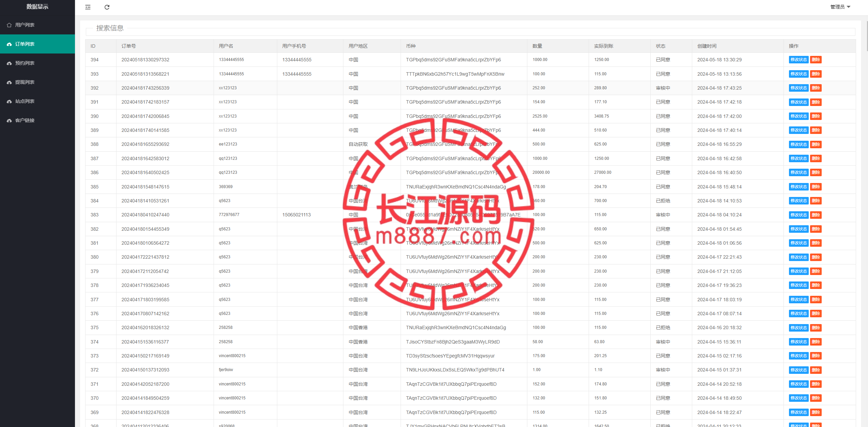Click the cloud icon beside 提现列表
Screen dimensions: 868x427
tap(9, 82)
